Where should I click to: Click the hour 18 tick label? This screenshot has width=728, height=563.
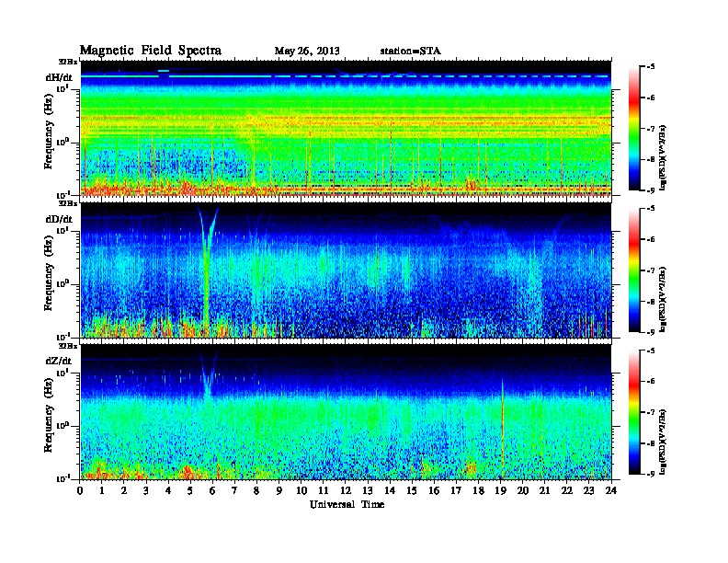(x=478, y=490)
